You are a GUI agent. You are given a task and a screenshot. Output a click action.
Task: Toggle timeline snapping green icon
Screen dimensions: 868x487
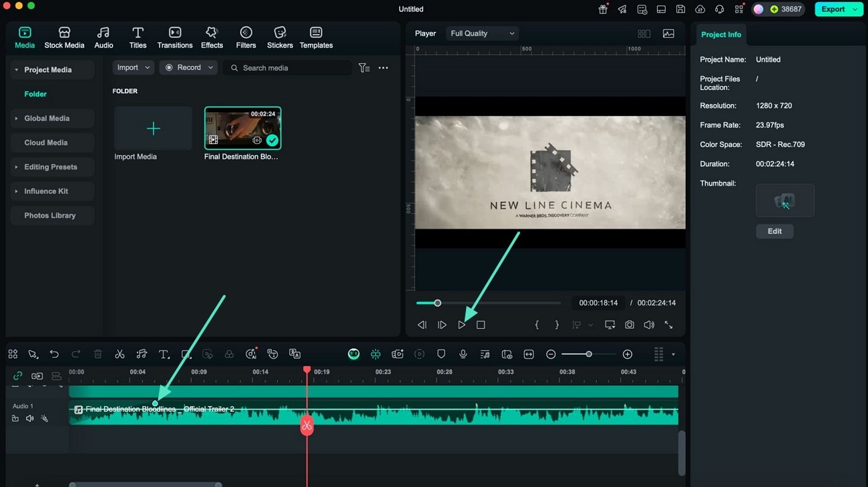(376, 354)
